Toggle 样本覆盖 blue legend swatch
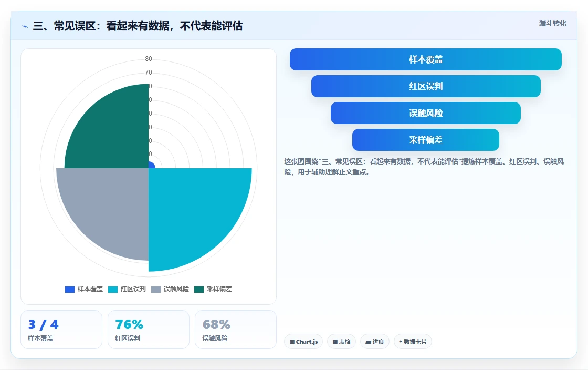This screenshot has width=588, height=370. point(70,289)
